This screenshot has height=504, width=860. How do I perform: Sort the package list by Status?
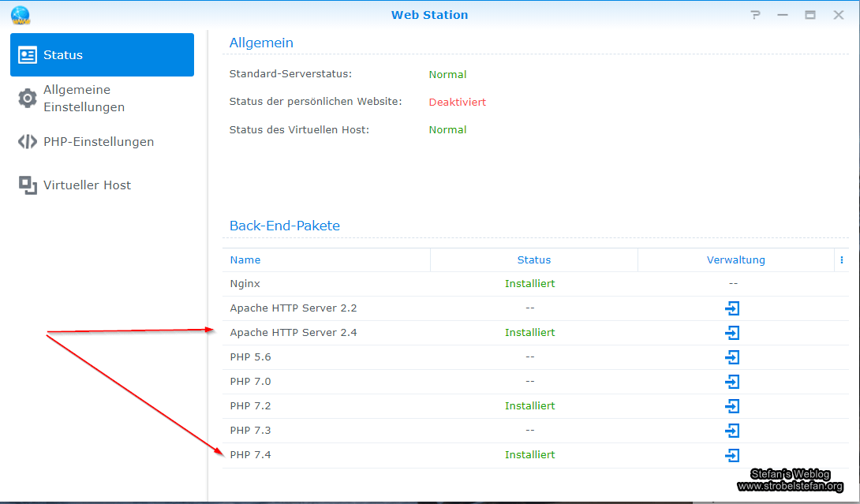pyautogui.click(x=533, y=259)
